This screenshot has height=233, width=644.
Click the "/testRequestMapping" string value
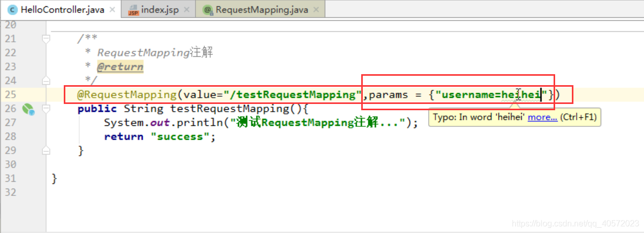point(293,95)
